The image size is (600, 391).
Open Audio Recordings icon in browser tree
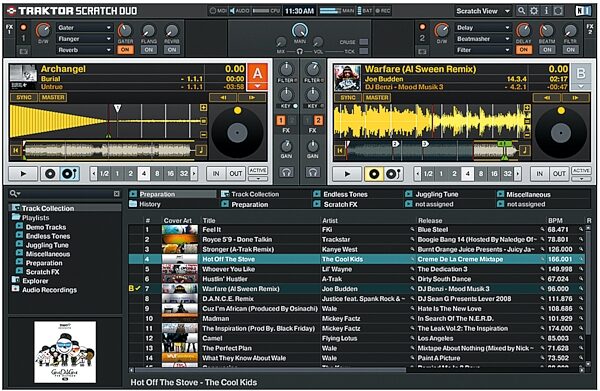[x=15, y=289]
